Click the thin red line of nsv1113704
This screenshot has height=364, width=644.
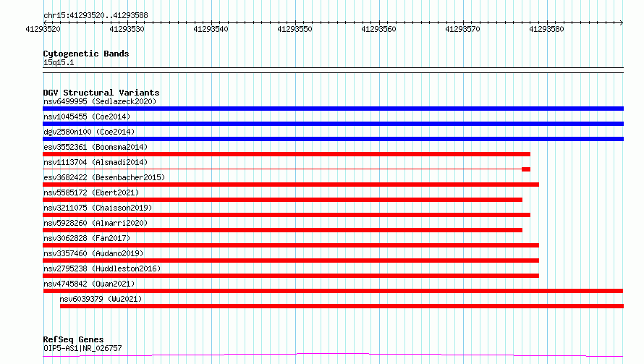pos(282,169)
